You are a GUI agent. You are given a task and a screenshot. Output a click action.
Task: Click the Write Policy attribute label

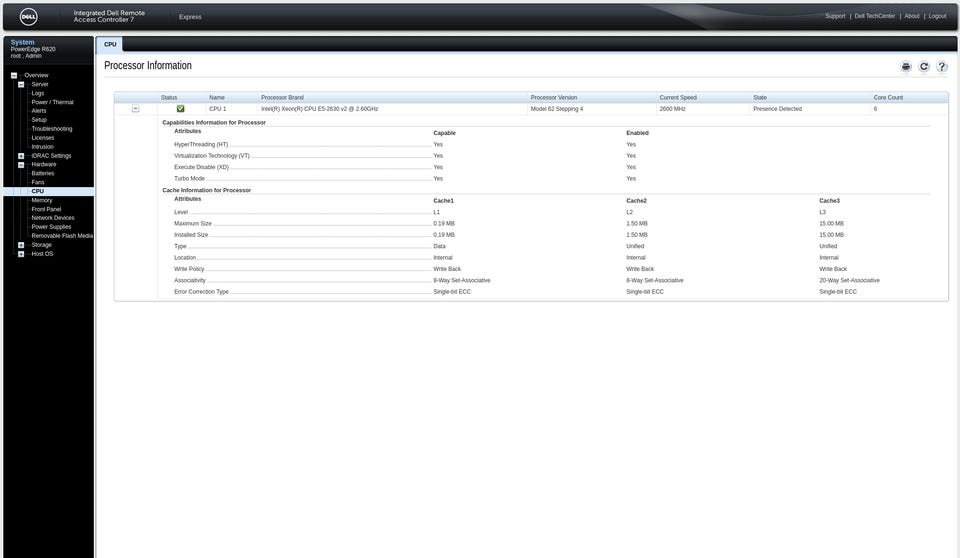pyautogui.click(x=189, y=269)
